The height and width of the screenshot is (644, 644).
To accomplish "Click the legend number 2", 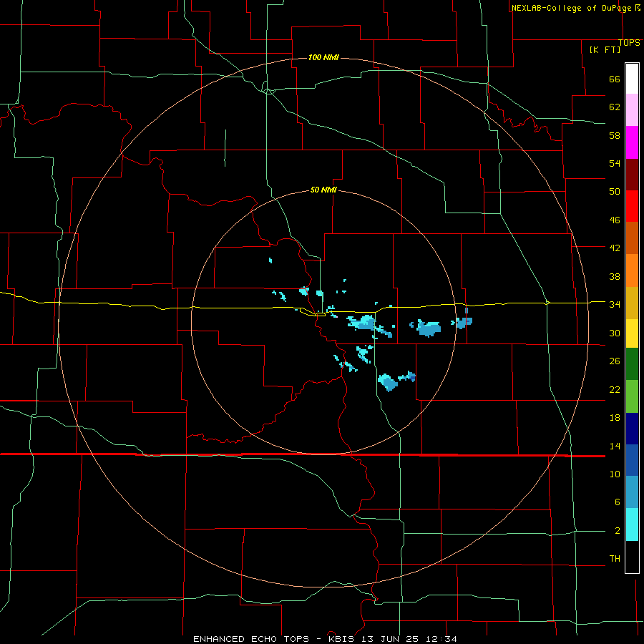I will [x=618, y=530].
